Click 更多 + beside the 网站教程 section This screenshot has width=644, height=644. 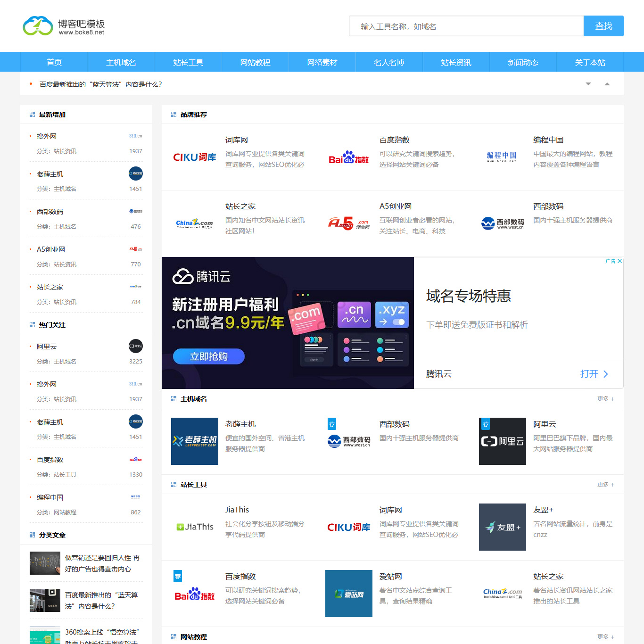coord(605,637)
